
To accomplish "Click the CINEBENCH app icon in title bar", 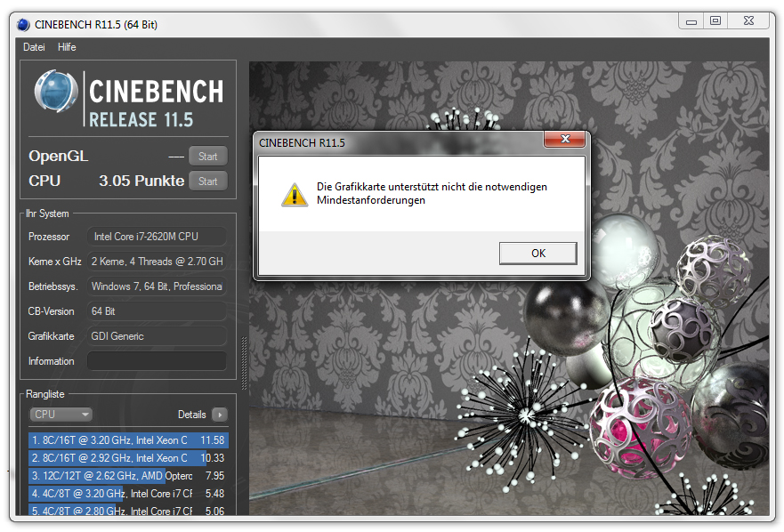I will (23, 25).
